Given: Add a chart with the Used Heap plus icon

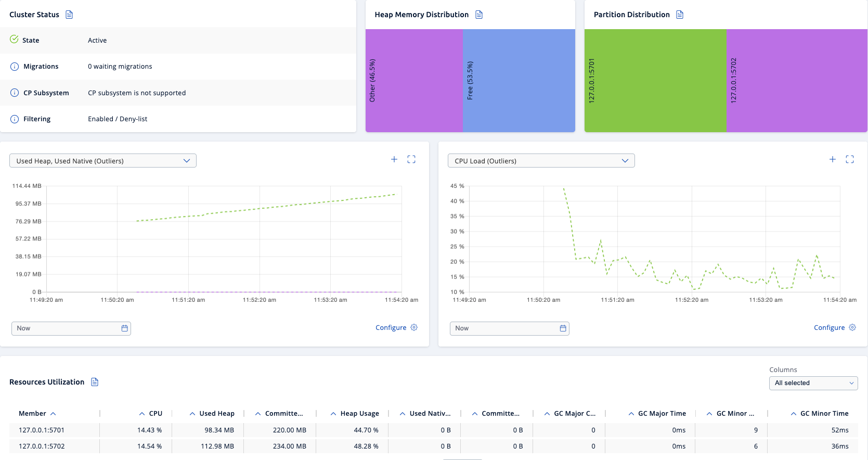Looking at the screenshot, I should point(394,159).
